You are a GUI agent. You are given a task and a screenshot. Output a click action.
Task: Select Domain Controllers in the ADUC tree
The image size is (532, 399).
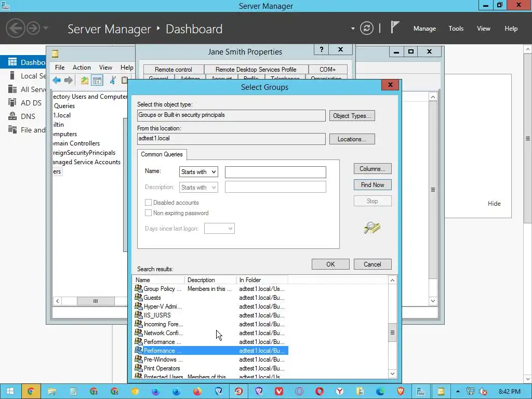click(76, 143)
